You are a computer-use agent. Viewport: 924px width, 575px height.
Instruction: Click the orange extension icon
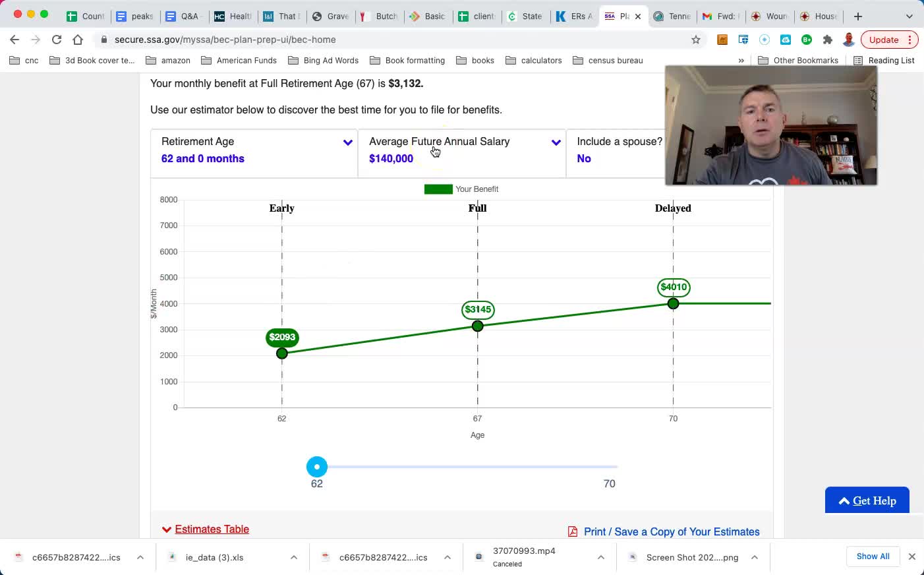[x=722, y=40]
